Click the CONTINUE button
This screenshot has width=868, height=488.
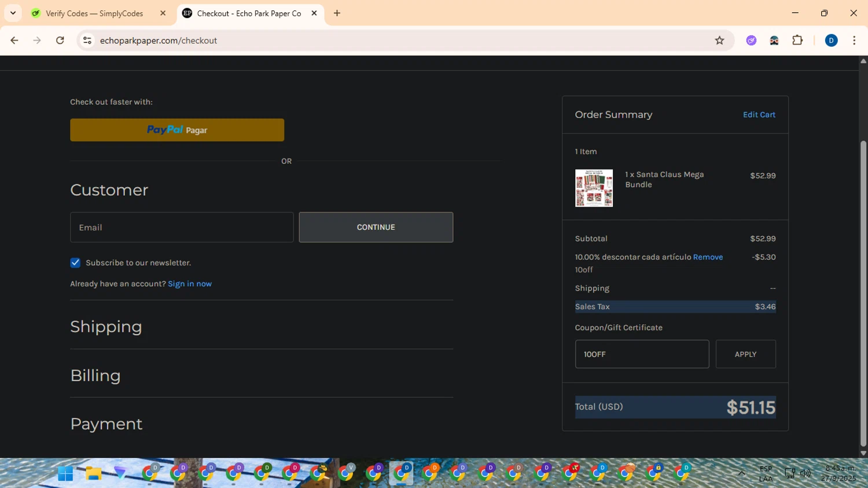point(376,228)
